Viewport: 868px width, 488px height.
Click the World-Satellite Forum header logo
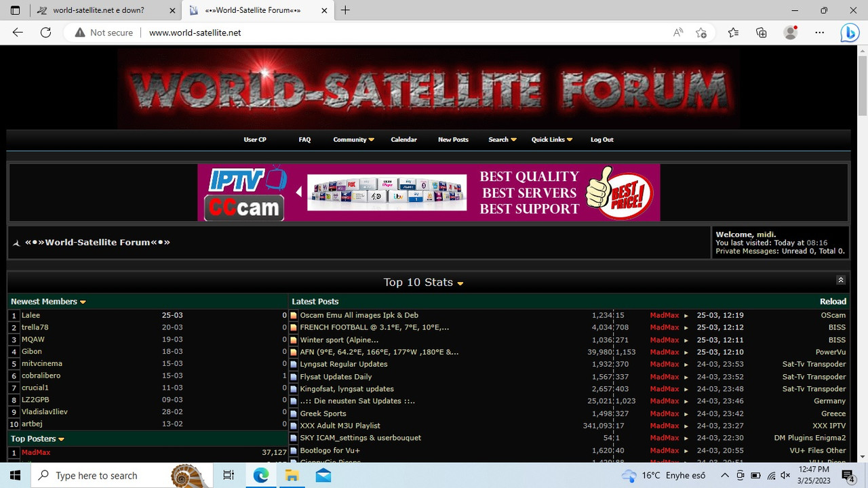(x=428, y=88)
